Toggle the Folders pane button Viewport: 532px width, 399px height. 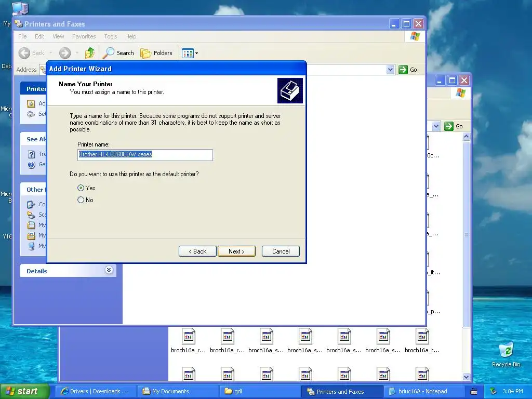156,53
